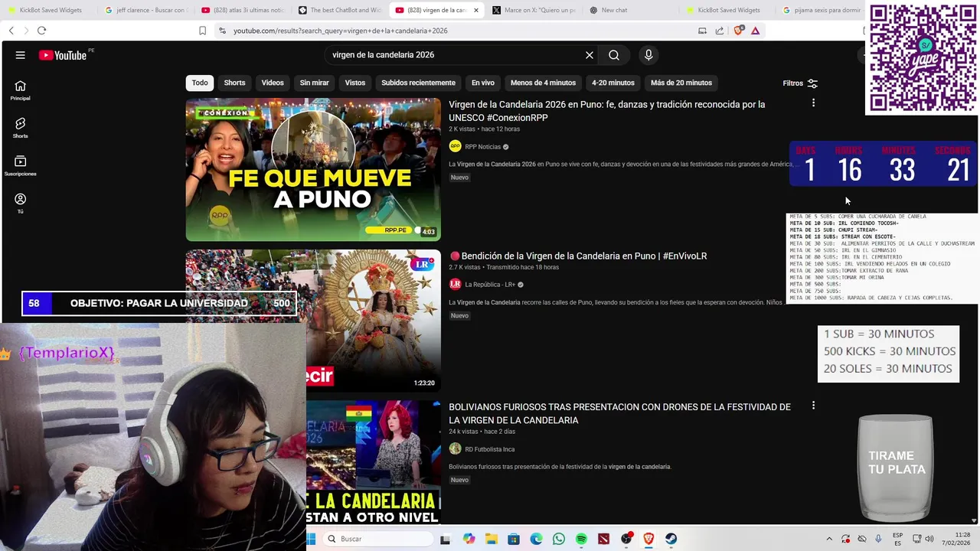Click the browser address bar URL

coord(341,31)
